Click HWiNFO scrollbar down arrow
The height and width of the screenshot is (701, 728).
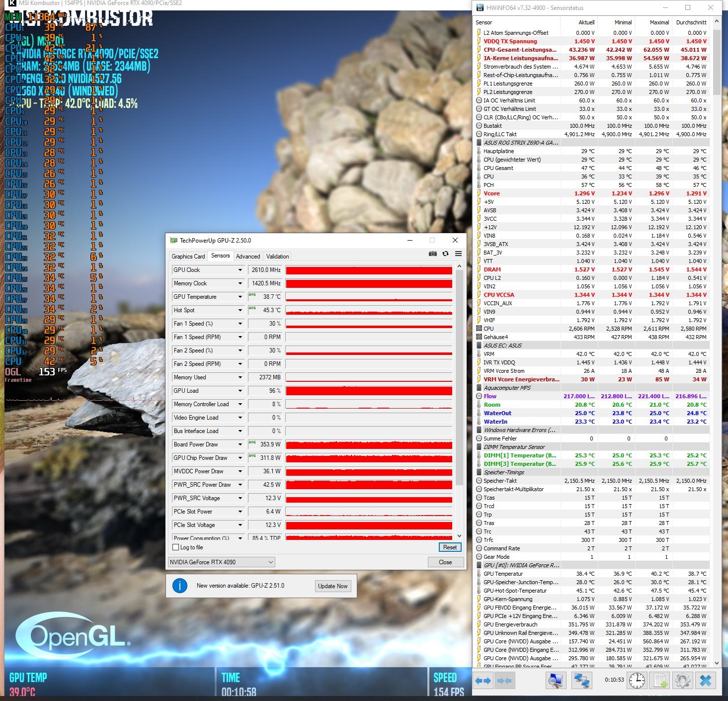(x=717, y=663)
